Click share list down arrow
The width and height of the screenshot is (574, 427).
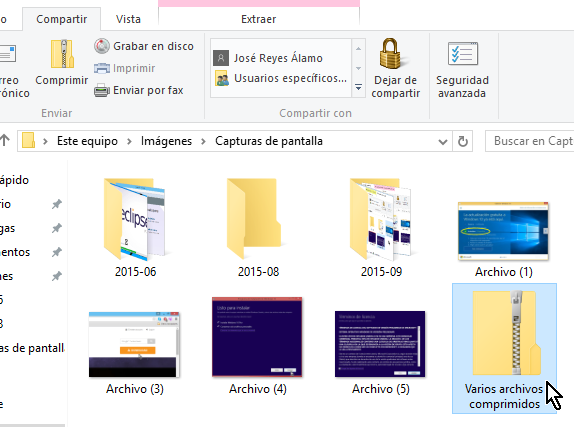[358, 68]
